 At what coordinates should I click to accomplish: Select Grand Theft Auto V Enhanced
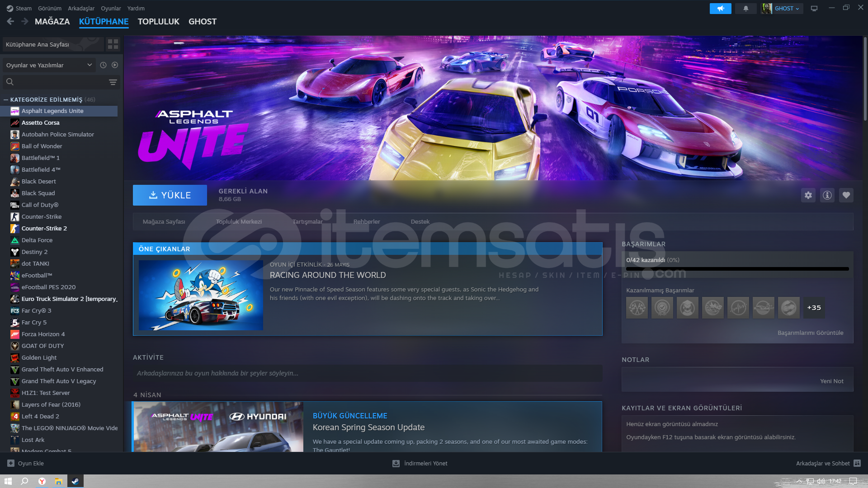click(63, 369)
